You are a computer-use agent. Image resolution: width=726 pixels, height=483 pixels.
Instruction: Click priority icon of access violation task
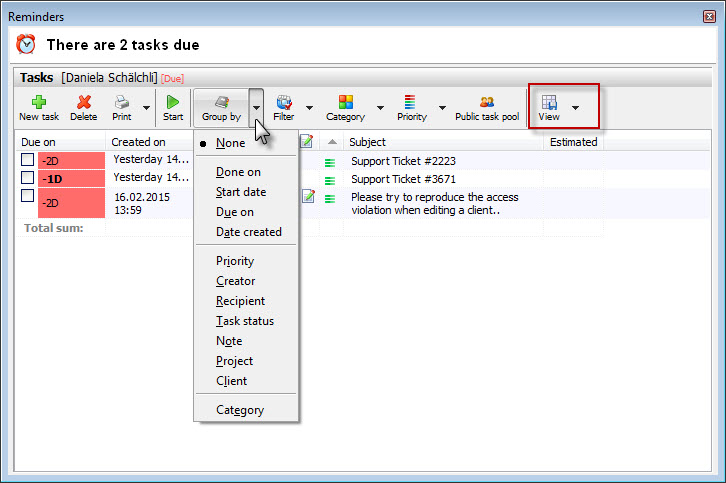click(330, 199)
